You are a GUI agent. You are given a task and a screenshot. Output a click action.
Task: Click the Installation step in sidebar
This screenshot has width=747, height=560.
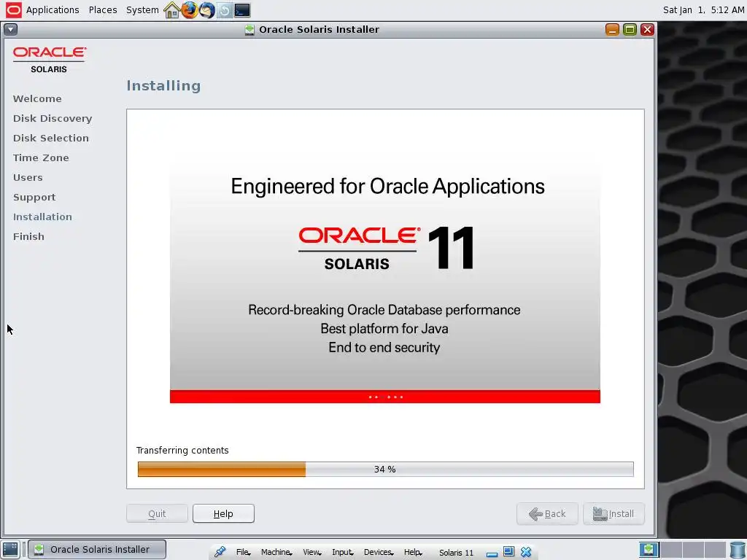(x=42, y=217)
